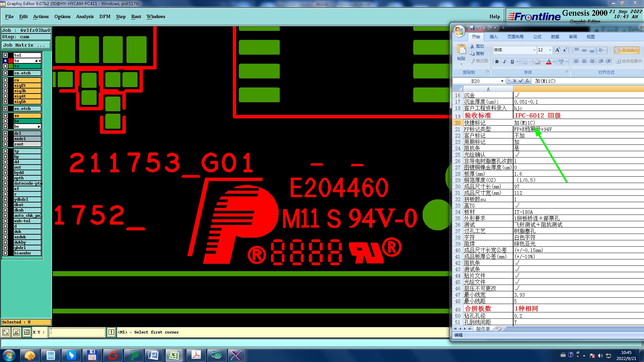Toggle the ss layer checkbox
The height and width of the screenshot is (362, 644).
click(5, 116)
